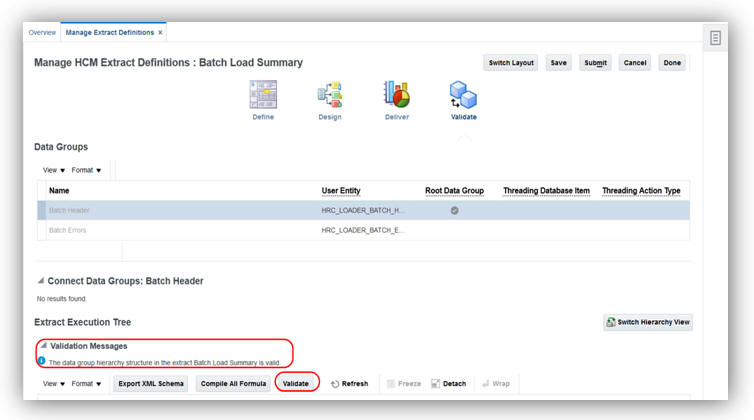Open the Deliver step icon

[397, 94]
